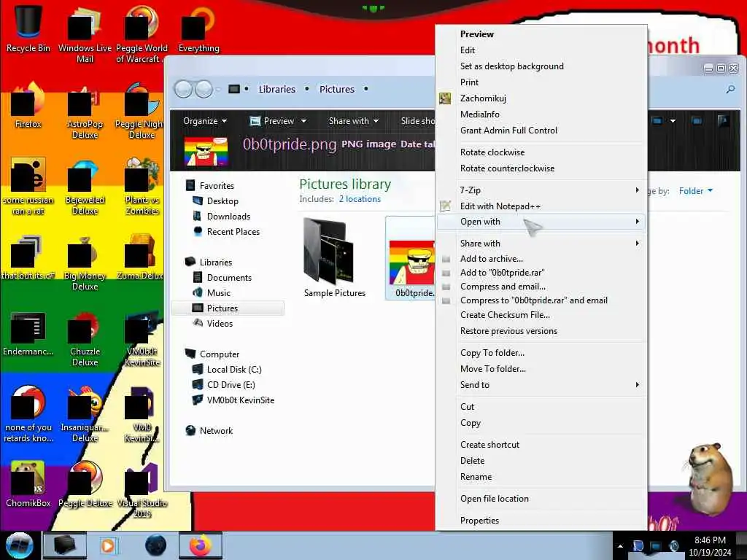The height and width of the screenshot is (560, 747).
Task: Launch Everything desktop shortcut
Action: coord(198,29)
